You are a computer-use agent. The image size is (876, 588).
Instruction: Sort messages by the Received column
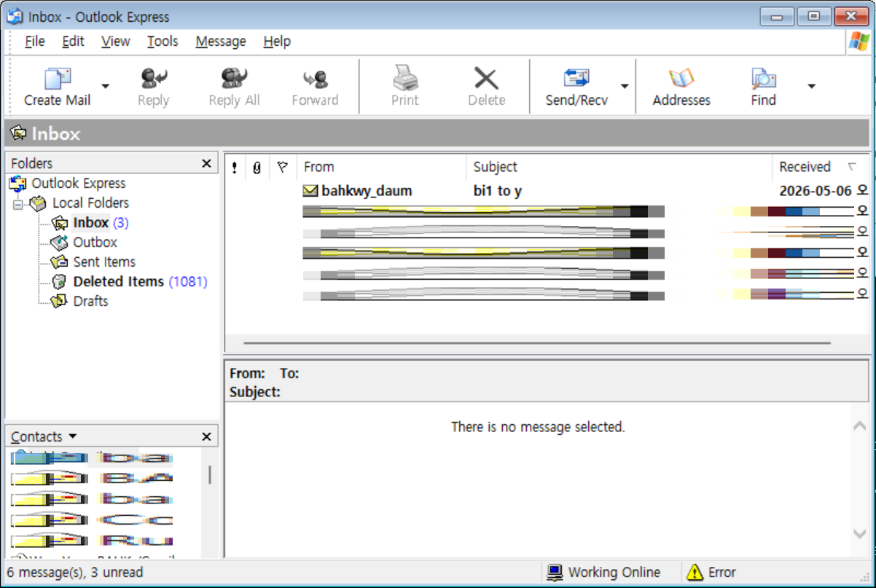(821, 168)
